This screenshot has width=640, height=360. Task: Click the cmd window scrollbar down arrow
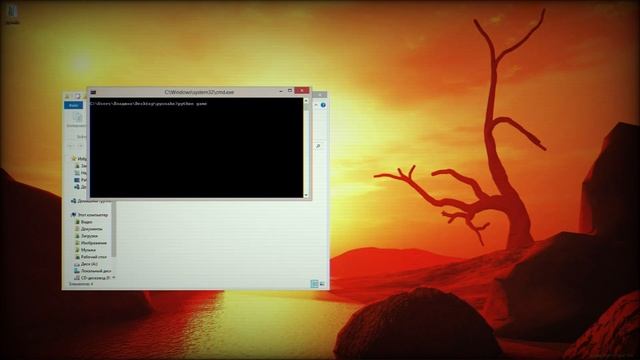click(306, 196)
